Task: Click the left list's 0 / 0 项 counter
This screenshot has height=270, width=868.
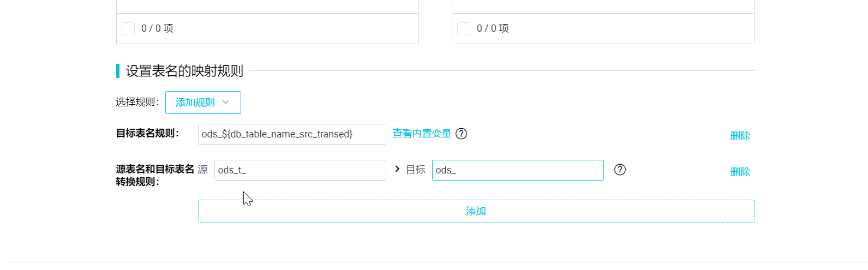Action: tap(157, 28)
